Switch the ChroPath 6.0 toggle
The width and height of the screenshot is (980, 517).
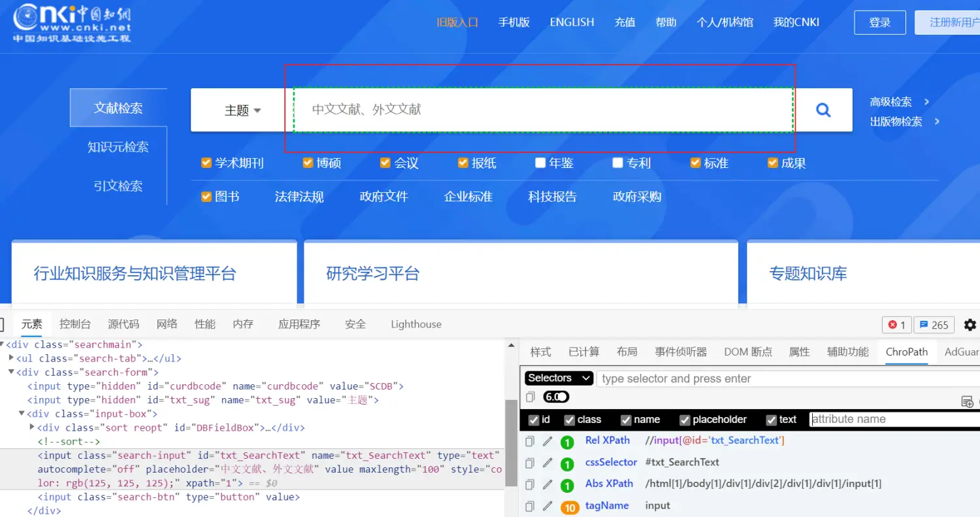(556, 397)
